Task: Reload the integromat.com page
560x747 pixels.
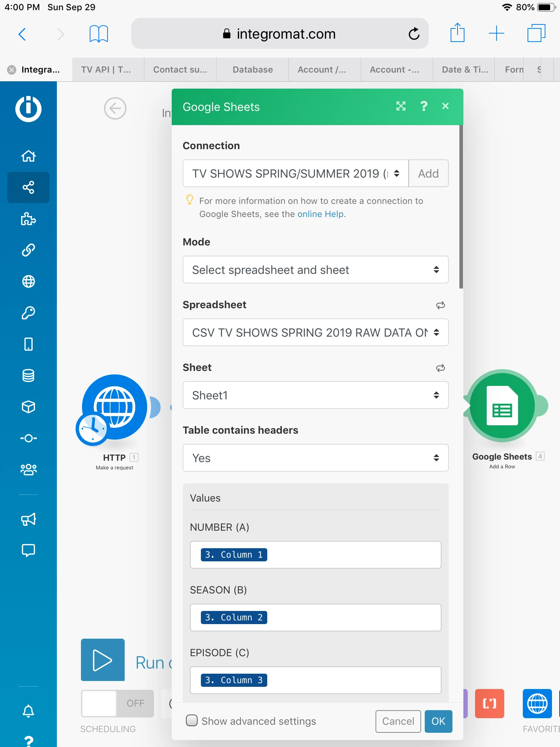Action: point(414,34)
